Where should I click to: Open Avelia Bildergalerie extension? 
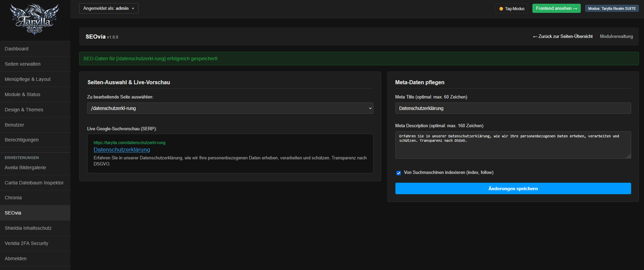[35, 167]
